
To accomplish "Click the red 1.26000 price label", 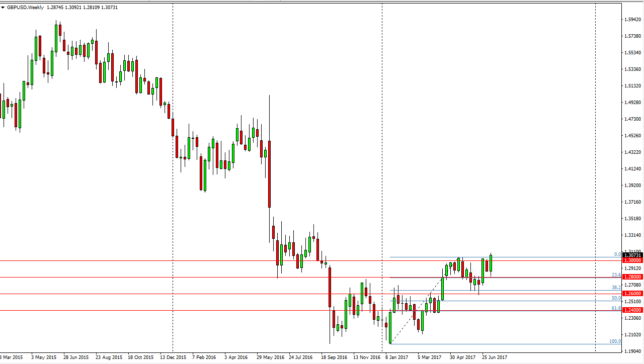I will 632,294.
